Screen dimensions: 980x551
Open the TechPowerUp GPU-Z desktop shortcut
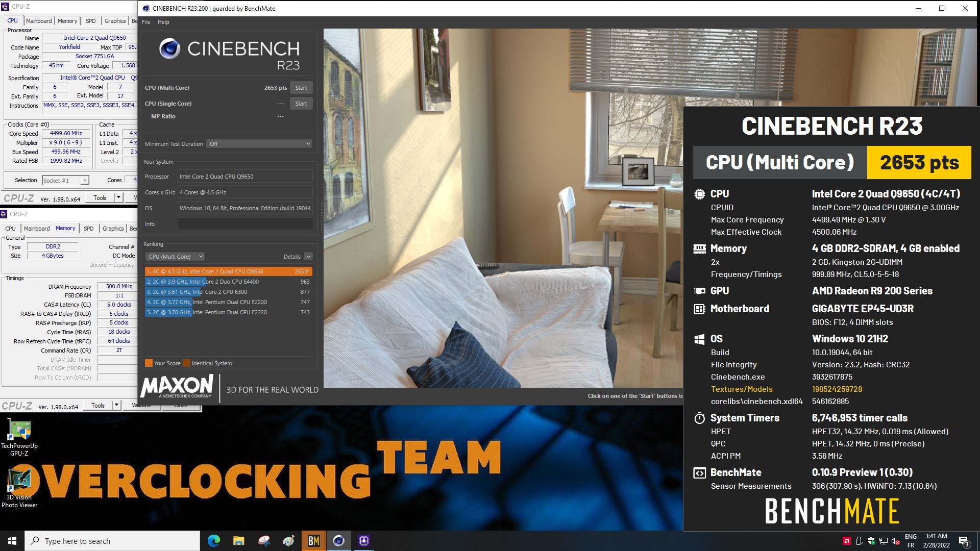[19, 437]
